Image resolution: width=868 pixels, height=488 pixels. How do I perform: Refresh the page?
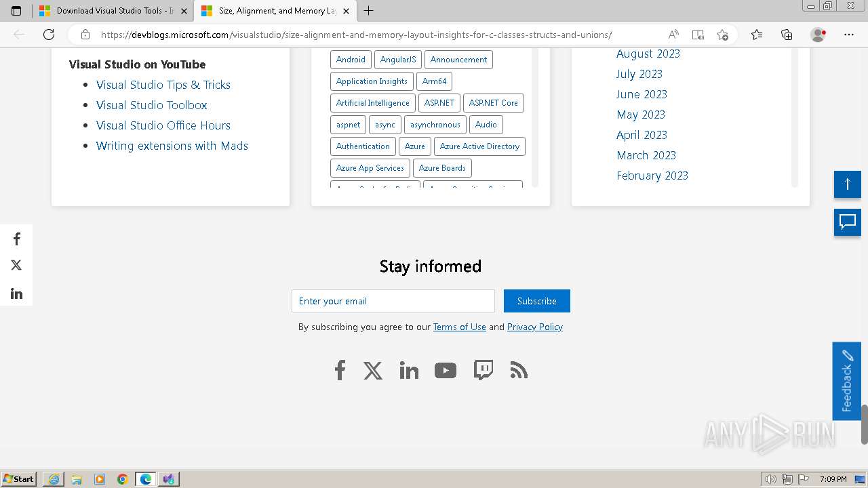49,35
